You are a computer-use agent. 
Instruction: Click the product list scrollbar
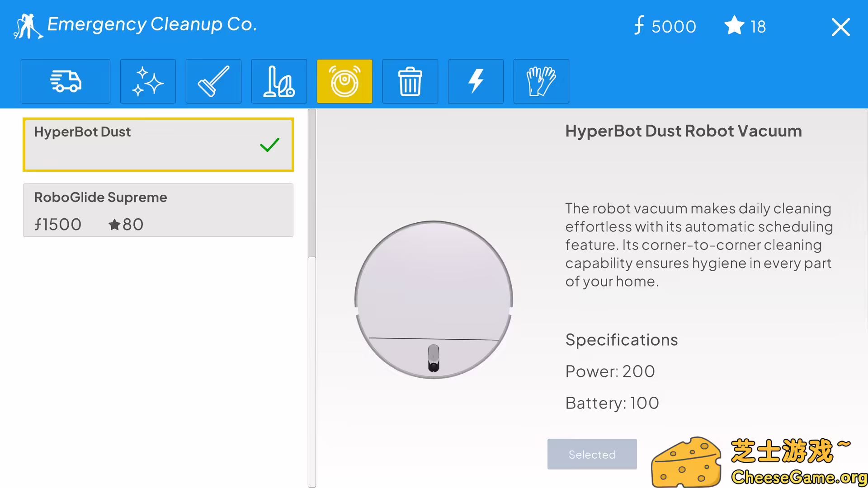(311, 183)
